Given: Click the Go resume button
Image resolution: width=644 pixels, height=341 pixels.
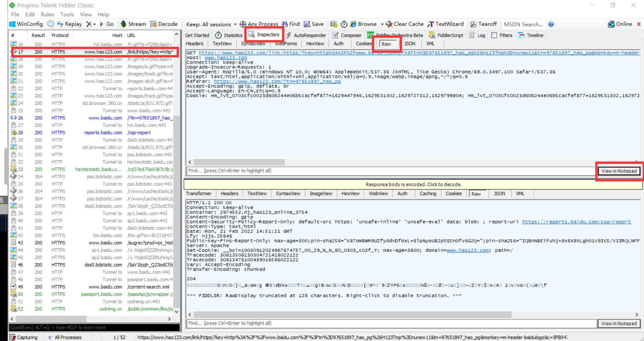Looking at the screenshot, I should coord(107,24).
